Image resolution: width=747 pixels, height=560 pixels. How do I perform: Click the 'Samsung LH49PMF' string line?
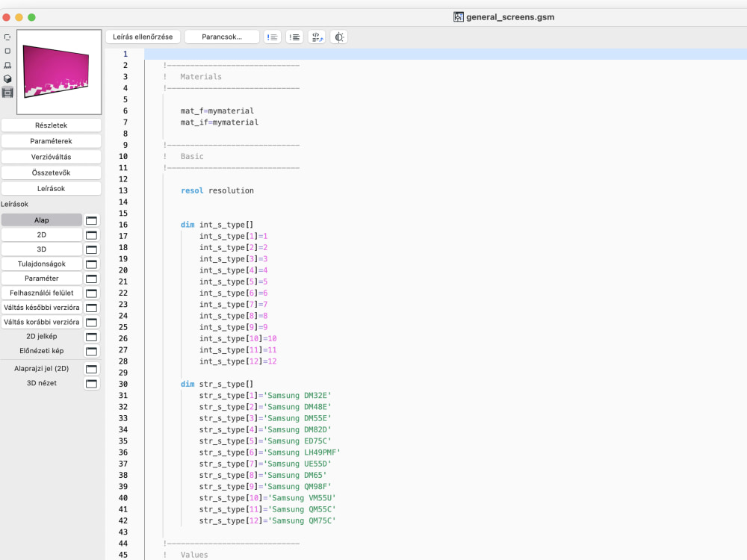(270, 452)
